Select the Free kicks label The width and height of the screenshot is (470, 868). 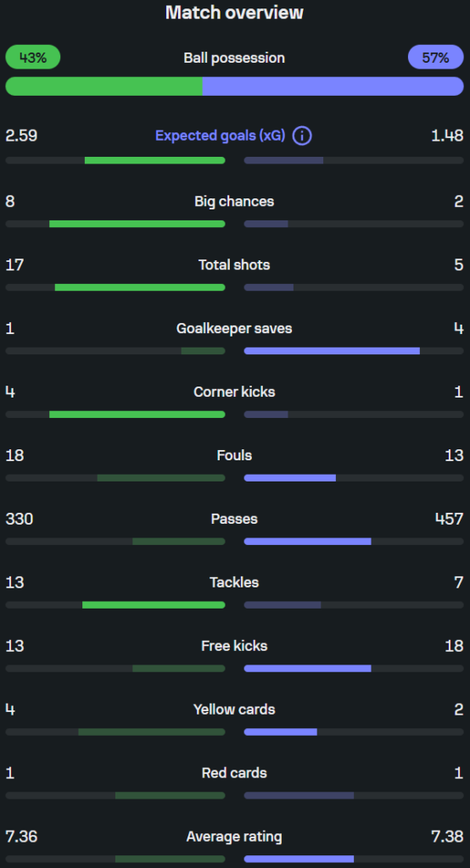(234, 645)
